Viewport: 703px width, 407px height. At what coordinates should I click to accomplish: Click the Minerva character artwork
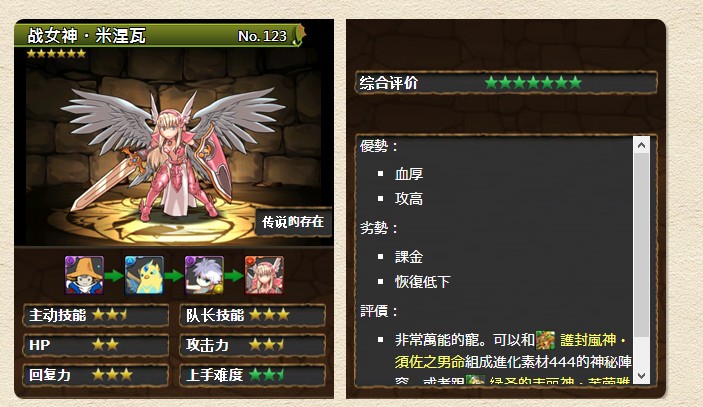173,155
